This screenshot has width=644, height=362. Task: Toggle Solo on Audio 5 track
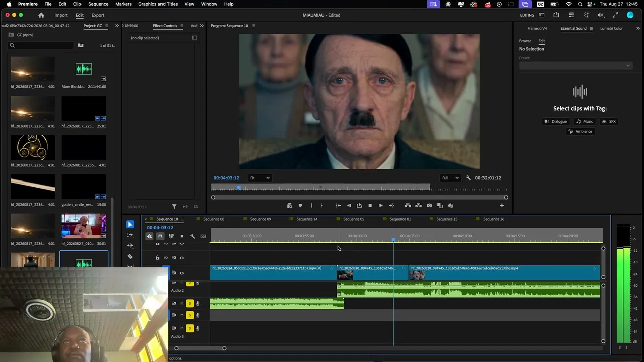pyautogui.click(x=190, y=328)
